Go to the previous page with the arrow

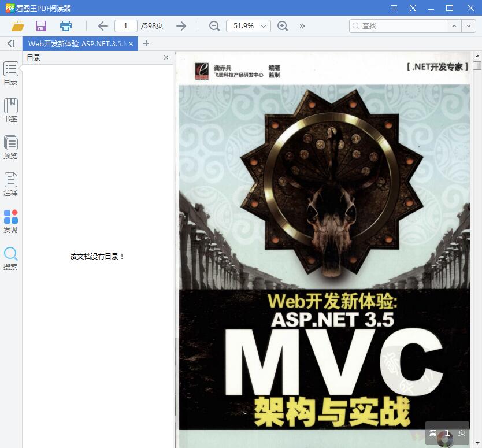click(x=103, y=26)
